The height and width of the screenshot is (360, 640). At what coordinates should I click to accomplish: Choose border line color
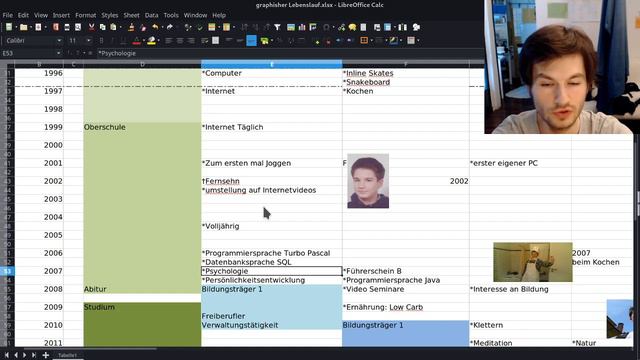click(x=393, y=40)
